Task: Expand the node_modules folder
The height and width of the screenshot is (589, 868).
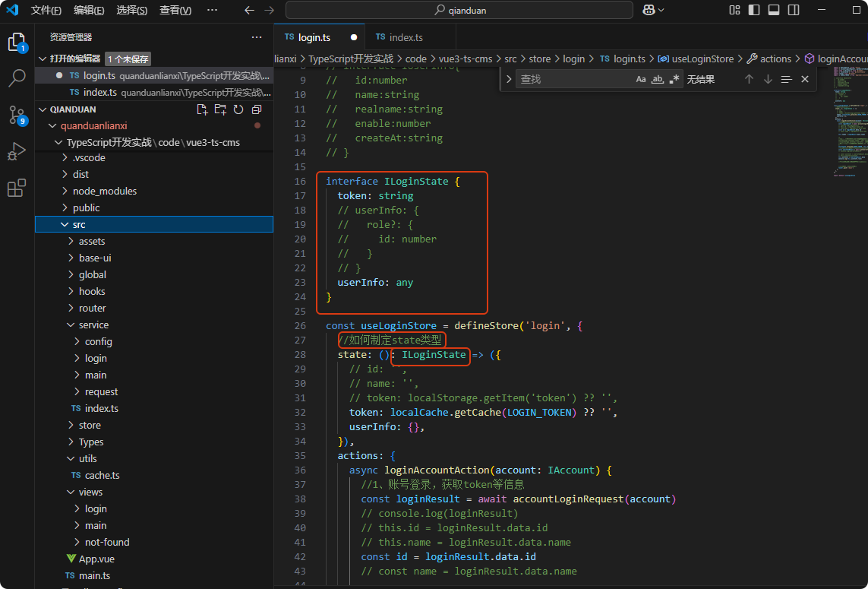Action: click(104, 191)
